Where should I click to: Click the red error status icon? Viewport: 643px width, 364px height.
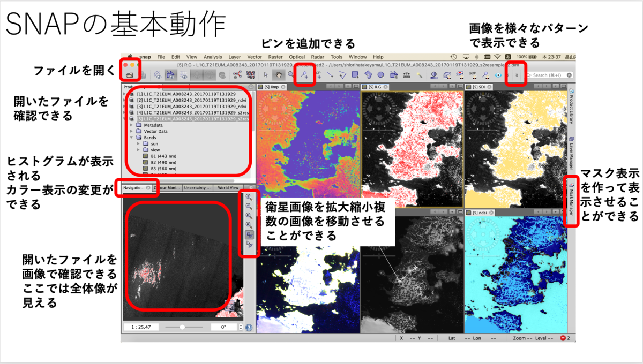point(563,338)
